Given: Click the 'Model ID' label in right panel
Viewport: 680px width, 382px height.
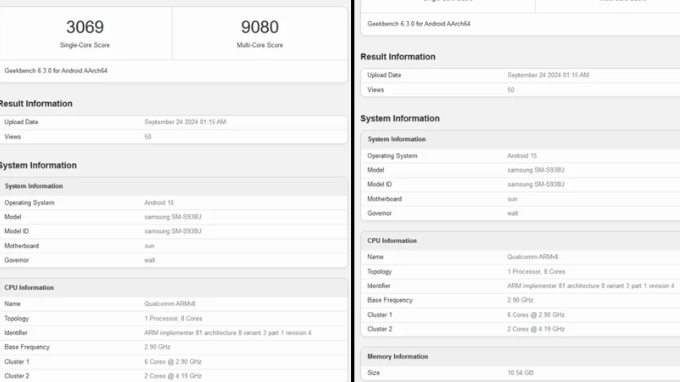Looking at the screenshot, I should coord(379,184).
